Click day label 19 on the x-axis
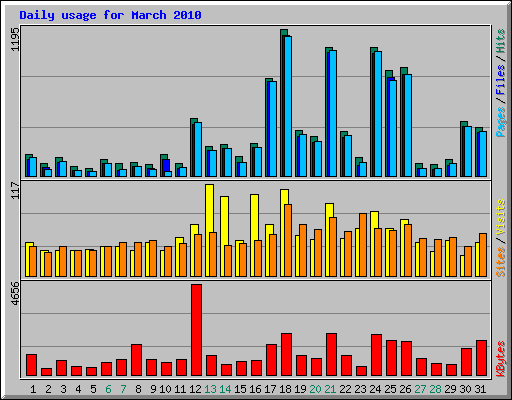Image resolution: width=512 pixels, height=400 pixels. [x=300, y=389]
